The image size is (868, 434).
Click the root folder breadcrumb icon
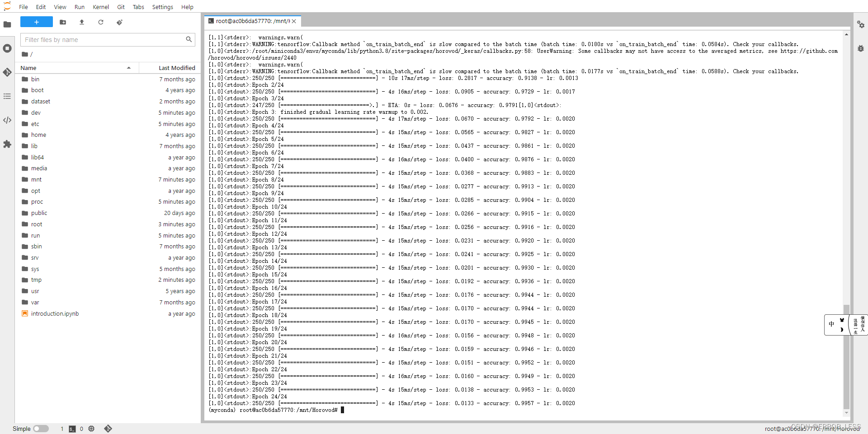coord(25,54)
